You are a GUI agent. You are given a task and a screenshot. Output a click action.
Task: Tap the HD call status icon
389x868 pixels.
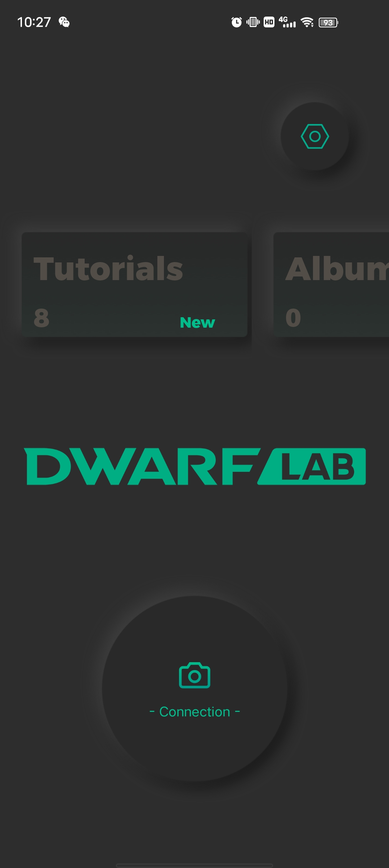pos(269,22)
